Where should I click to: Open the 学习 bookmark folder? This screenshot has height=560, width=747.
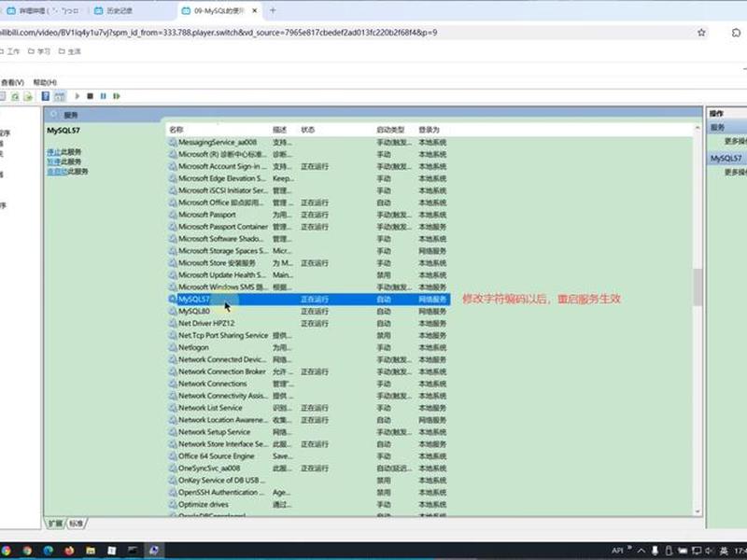click(x=39, y=51)
